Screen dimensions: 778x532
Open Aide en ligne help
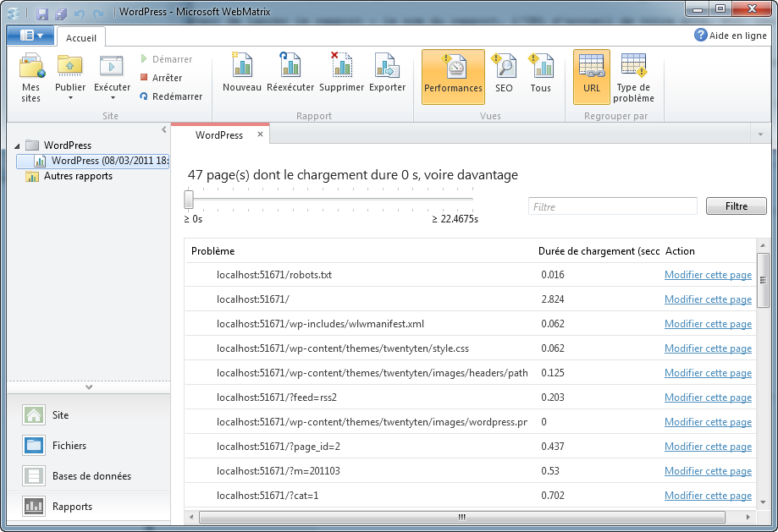pos(731,36)
